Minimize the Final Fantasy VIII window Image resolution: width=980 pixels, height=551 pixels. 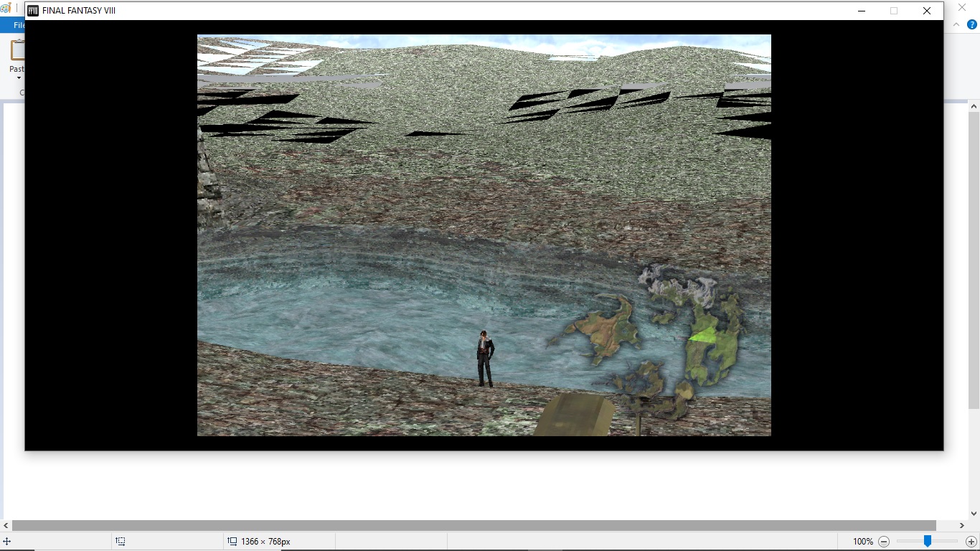(861, 11)
